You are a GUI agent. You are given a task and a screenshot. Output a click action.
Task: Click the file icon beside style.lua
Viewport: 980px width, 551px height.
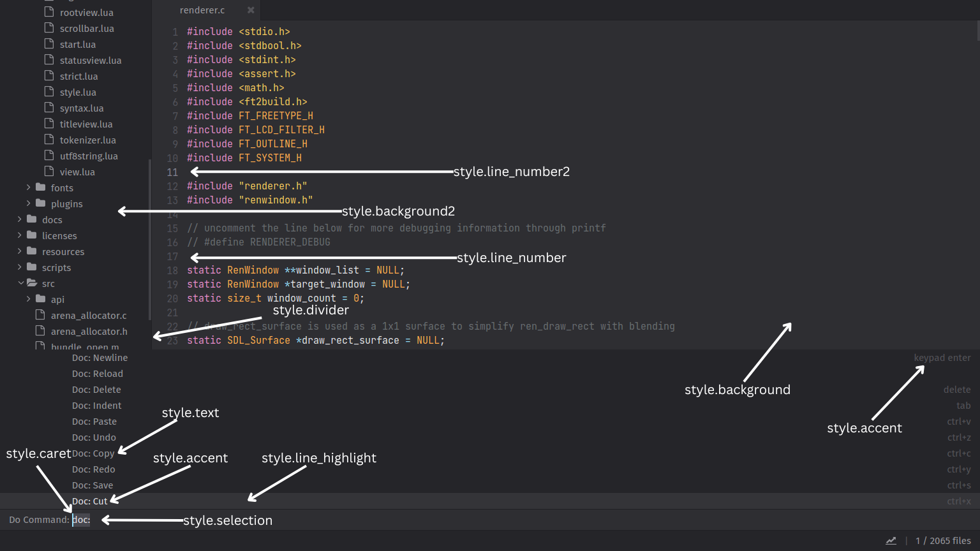point(48,92)
